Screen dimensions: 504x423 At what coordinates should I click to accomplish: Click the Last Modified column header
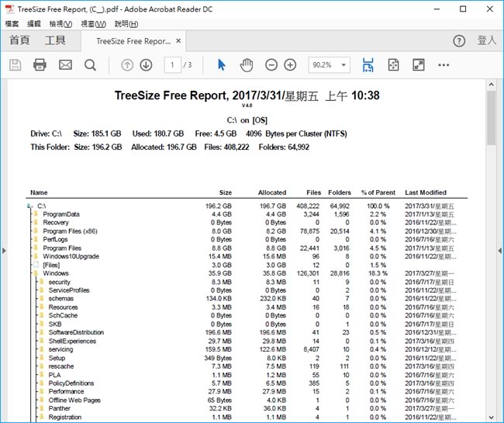pyautogui.click(x=426, y=192)
